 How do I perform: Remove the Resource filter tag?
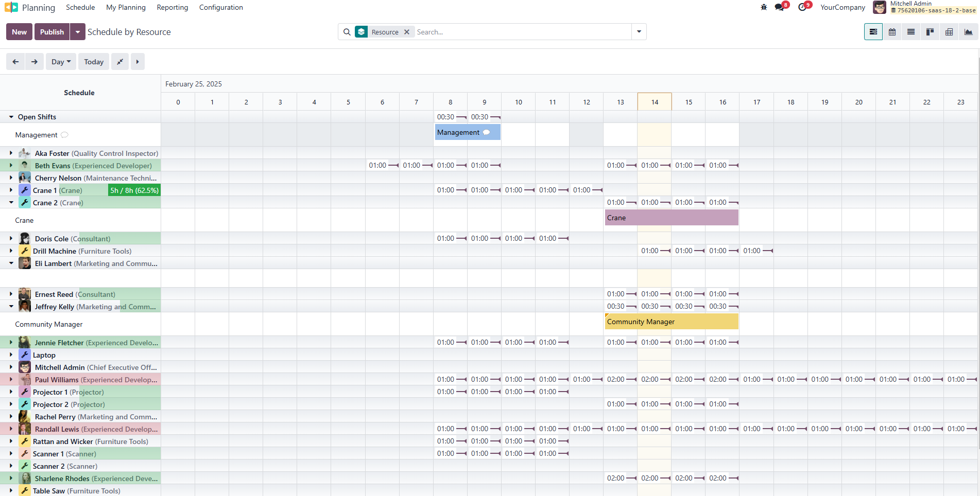tap(406, 31)
